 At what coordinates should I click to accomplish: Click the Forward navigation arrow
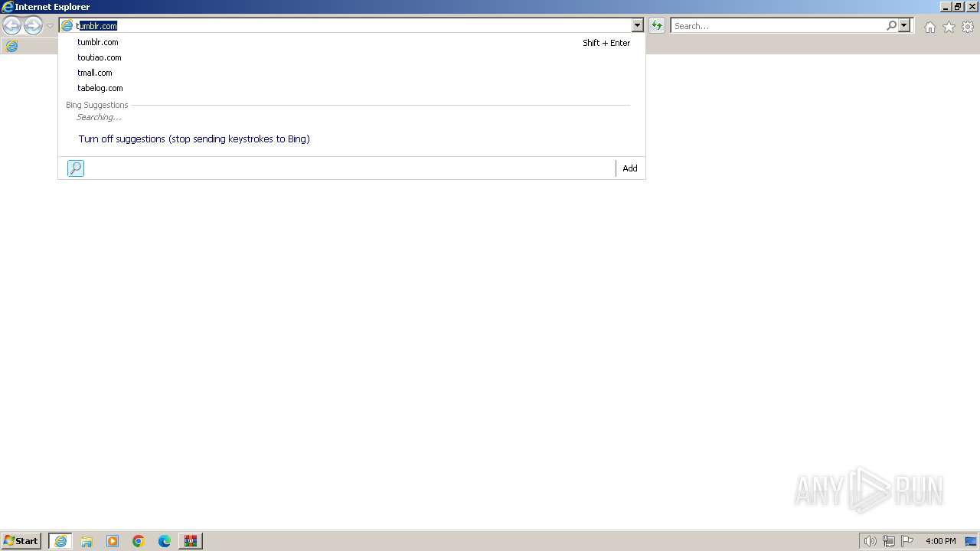33,26
